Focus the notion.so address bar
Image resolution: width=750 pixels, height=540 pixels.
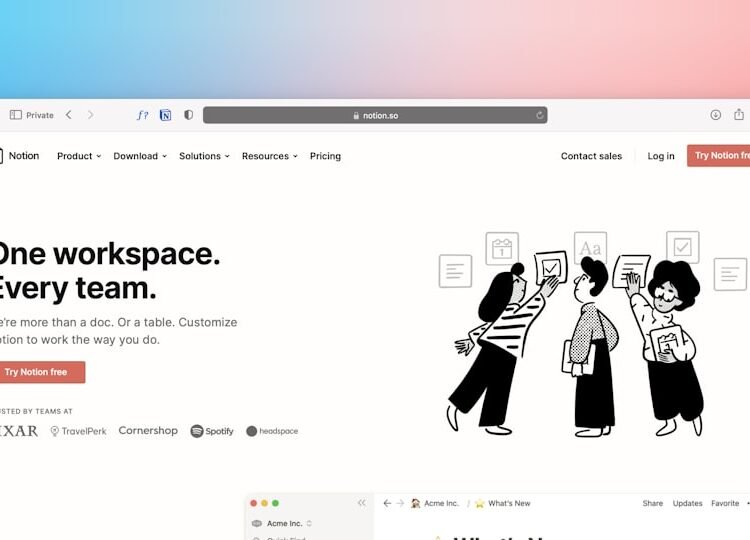(x=375, y=115)
